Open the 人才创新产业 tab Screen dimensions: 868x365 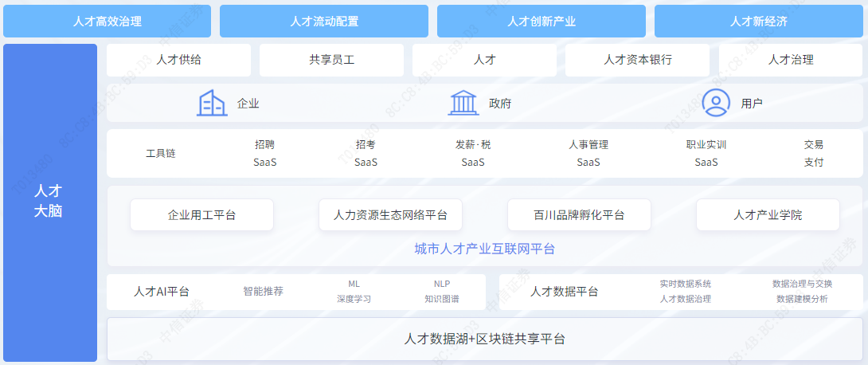tap(542, 22)
